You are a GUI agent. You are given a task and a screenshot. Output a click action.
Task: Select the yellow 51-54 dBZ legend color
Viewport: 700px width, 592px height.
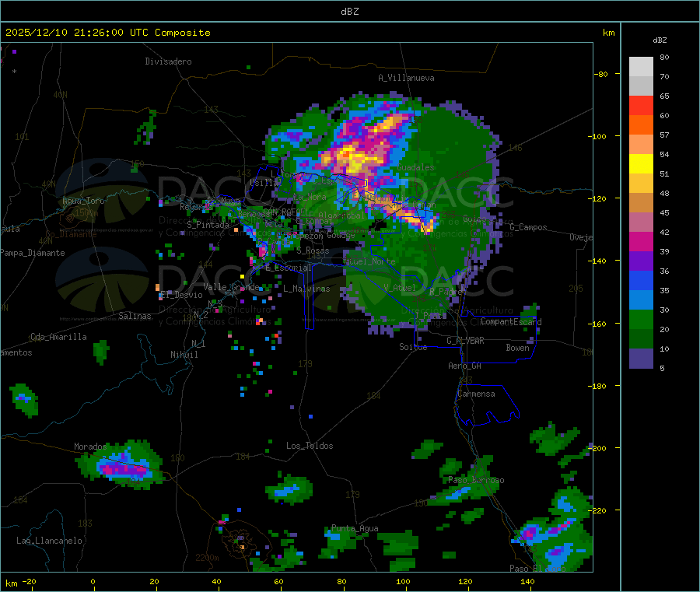[641, 164]
